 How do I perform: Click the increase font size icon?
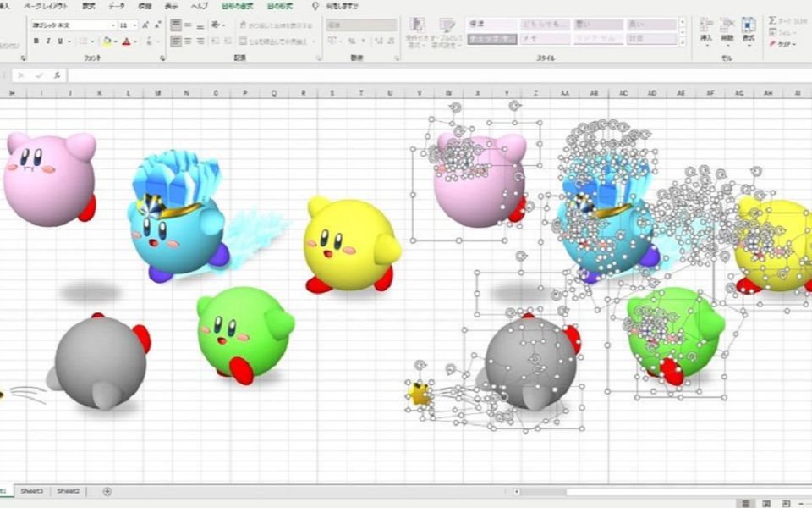[x=145, y=25]
